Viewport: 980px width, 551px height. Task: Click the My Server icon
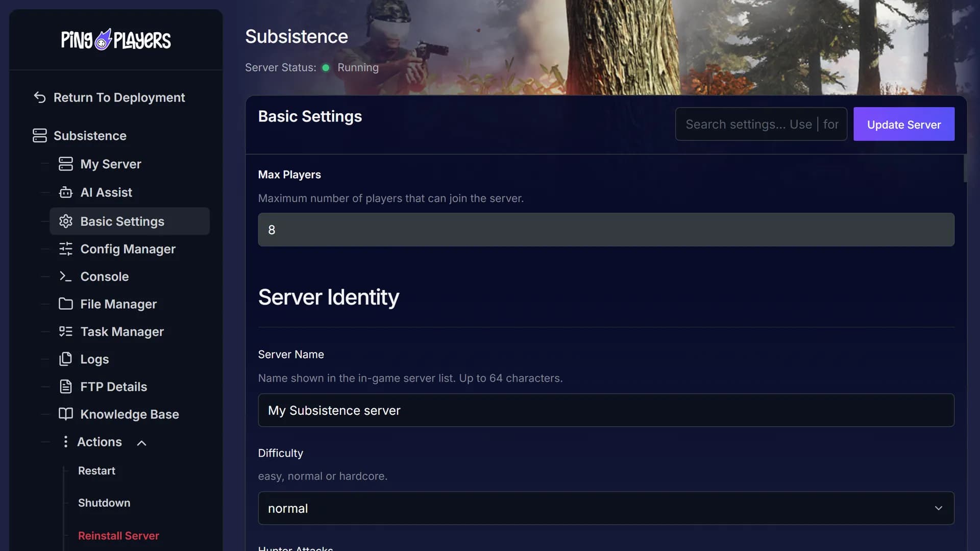pos(66,164)
